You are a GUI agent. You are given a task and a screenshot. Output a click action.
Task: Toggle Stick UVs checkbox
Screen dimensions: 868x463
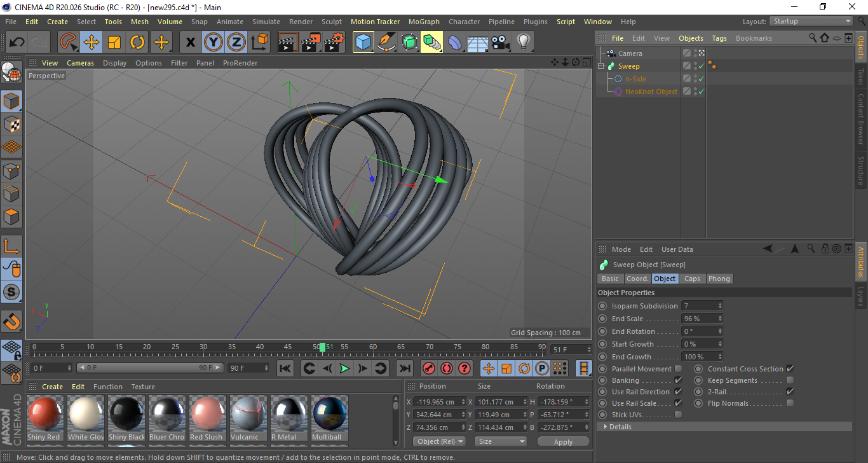coord(679,415)
